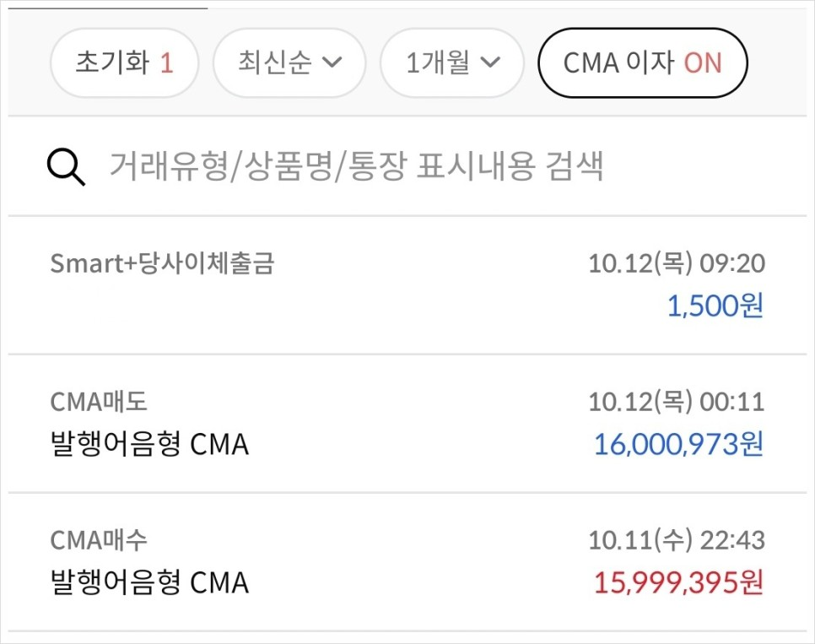Toggle the CMA 이자 ON filter
The height and width of the screenshot is (644, 815).
(x=642, y=63)
